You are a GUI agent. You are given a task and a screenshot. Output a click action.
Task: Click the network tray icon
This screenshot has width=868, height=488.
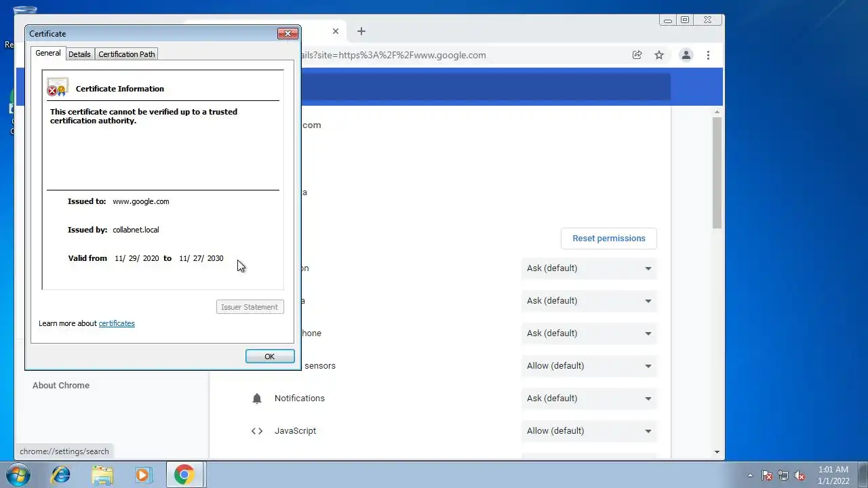783,476
